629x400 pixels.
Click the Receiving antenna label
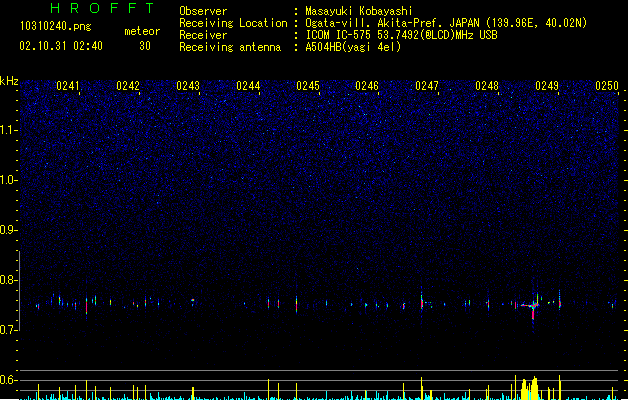tap(230, 47)
